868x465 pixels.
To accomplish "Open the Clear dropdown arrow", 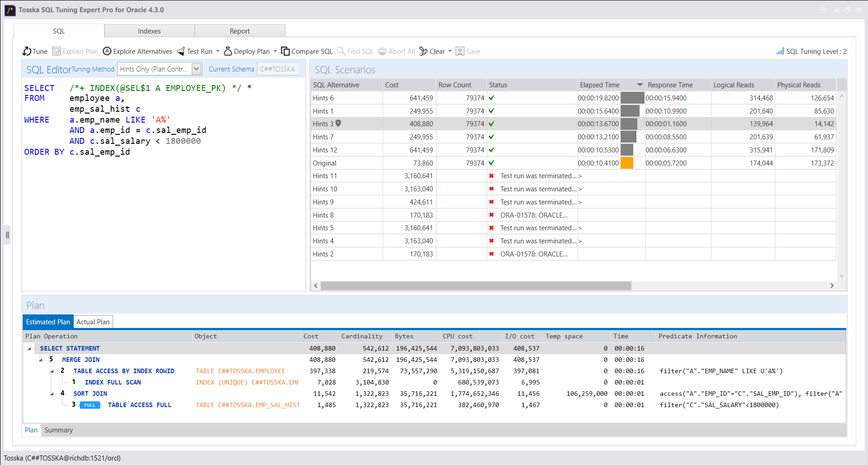I will tap(450, 51).
